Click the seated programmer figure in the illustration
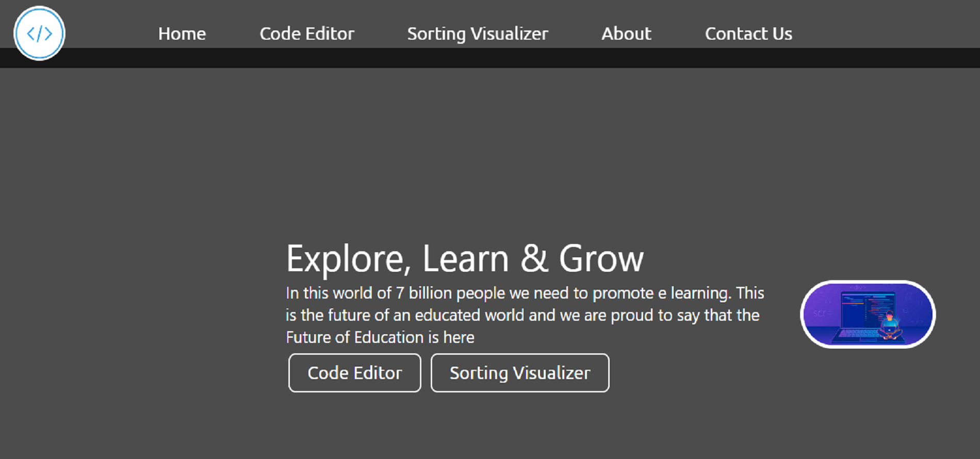 click(x=890, y=326)
